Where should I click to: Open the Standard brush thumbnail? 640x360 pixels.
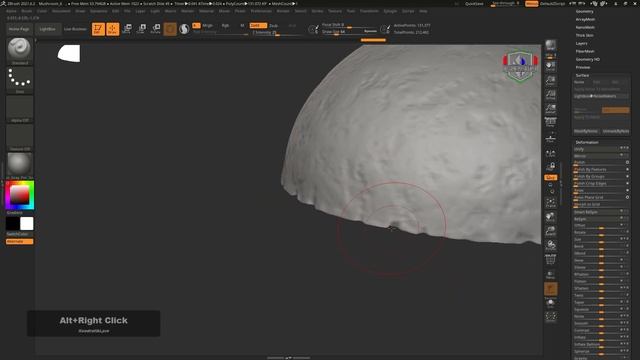pyautogui.click(x=20, y=51)
